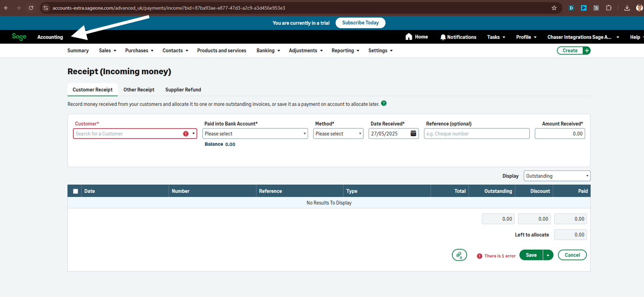Expand the Save button arrow options
The image size is (644, 297).
tap(548, 255)
